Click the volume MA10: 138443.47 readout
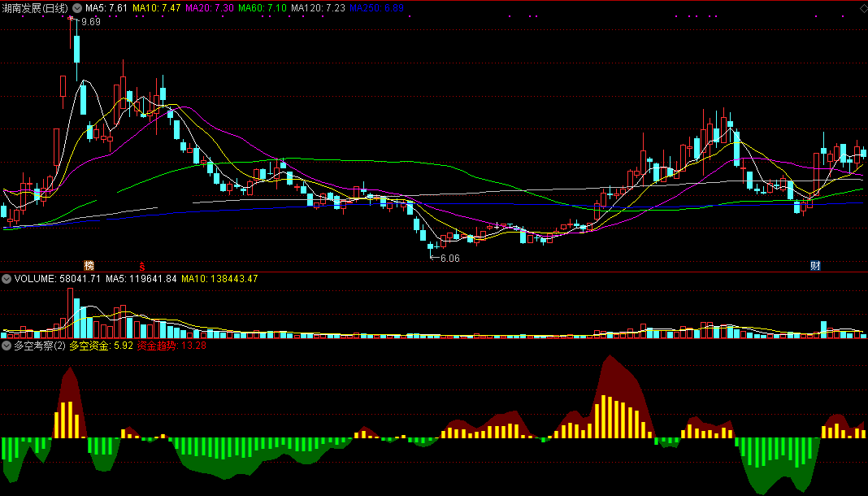868x496 pixels. tap(219, 278)
